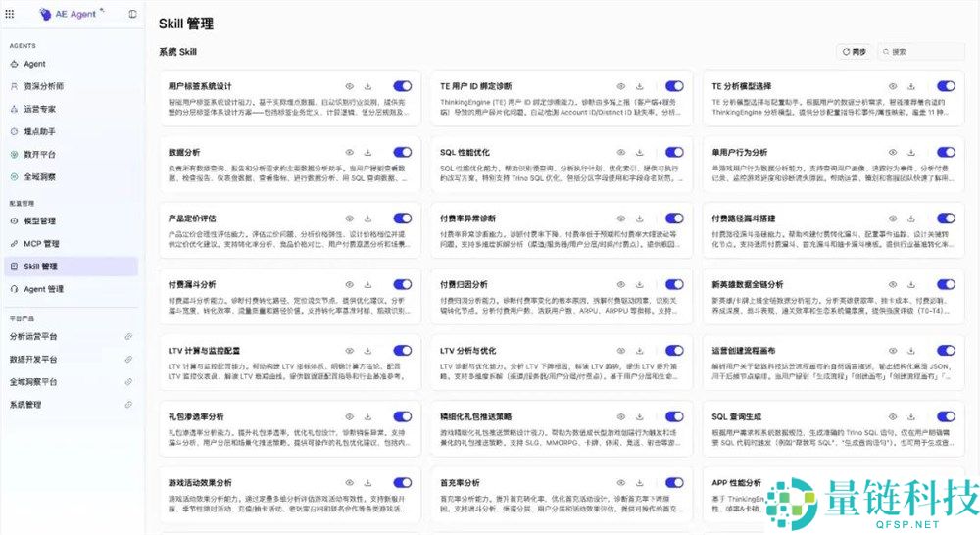Image resolution: width=980 pixels, height=535 pixels.
Task: Click the 同步 sync button
Action: click(855, 52)
